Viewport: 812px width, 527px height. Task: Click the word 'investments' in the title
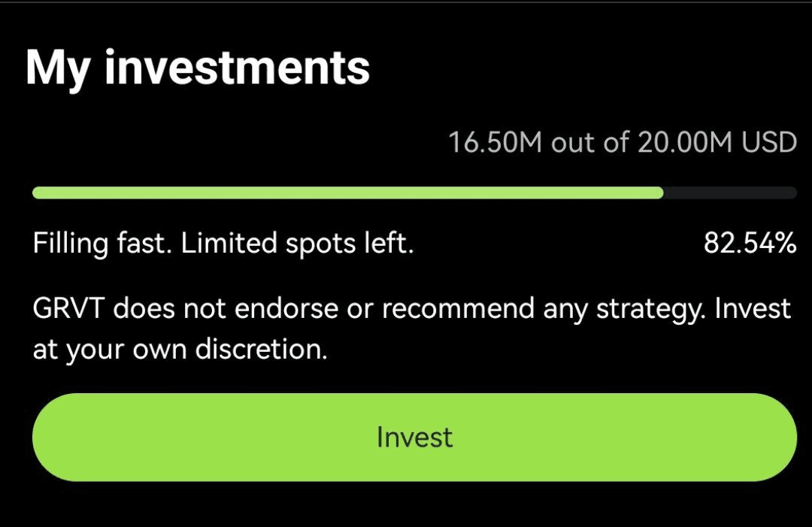(237, 68)
